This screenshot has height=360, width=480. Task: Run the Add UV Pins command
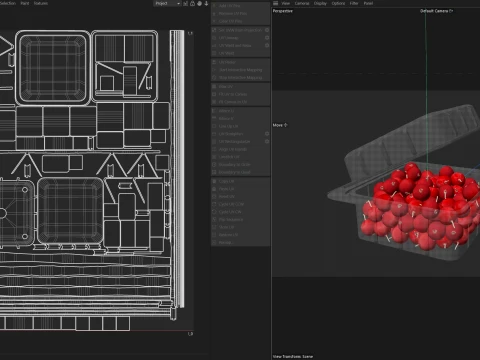tap(240, 6)
